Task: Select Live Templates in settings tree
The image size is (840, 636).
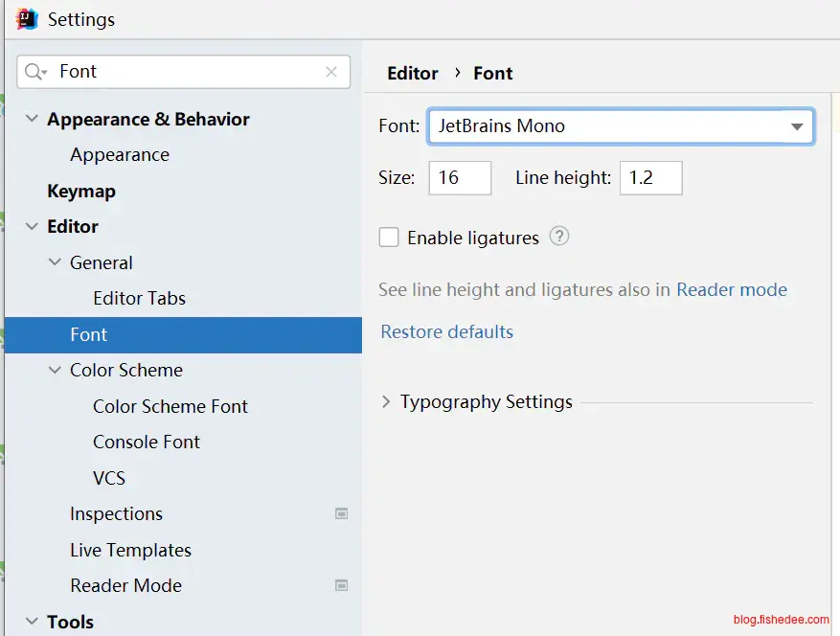Action: tap(130, 550)
